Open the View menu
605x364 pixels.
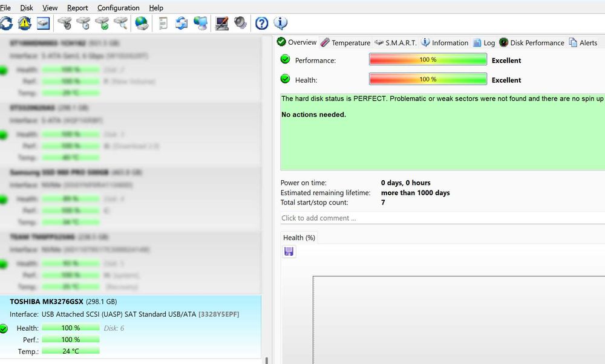[x=50, y=8]
